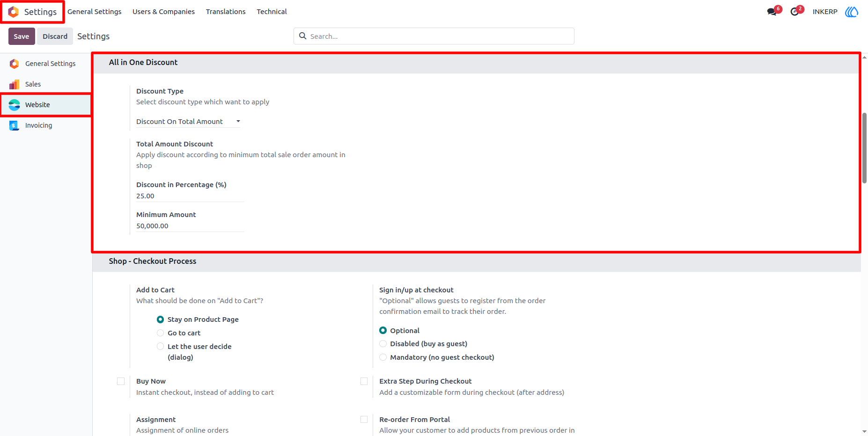Enable Re-order From Portal checkbox
This screenshot has width=868, height=436.
364,420
